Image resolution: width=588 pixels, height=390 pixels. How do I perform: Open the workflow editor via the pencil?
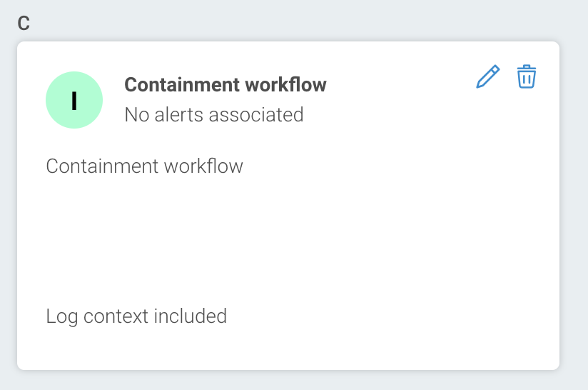488,76
